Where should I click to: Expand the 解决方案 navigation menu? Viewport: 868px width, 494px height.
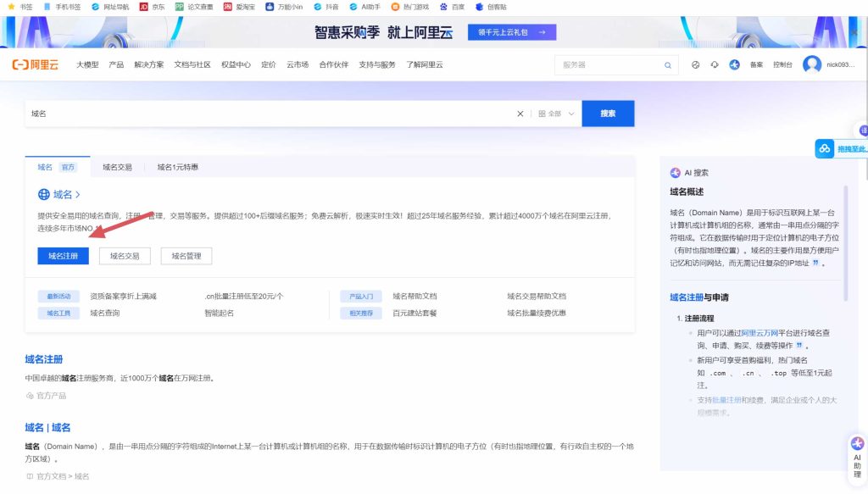point(148,64)
